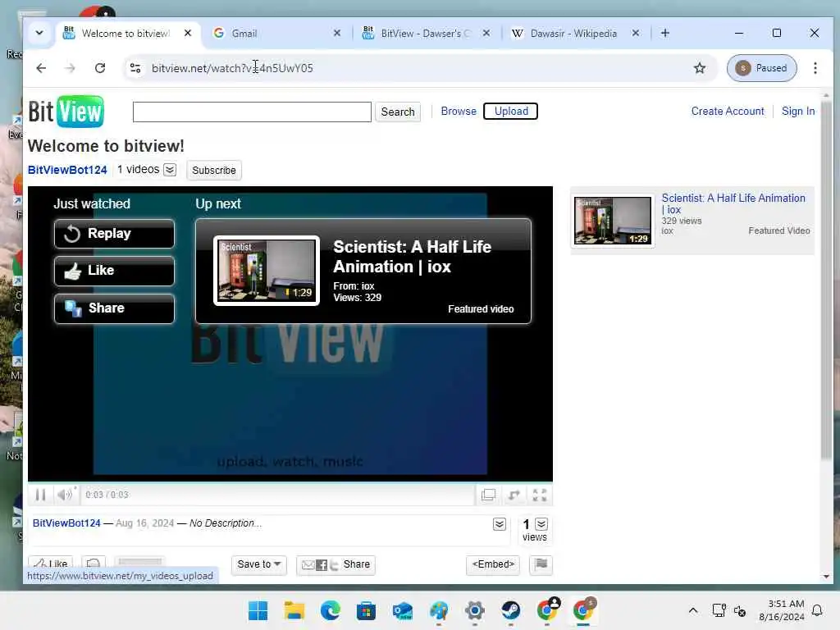Mute audio with the player speaker icon

tap(65, 495)
